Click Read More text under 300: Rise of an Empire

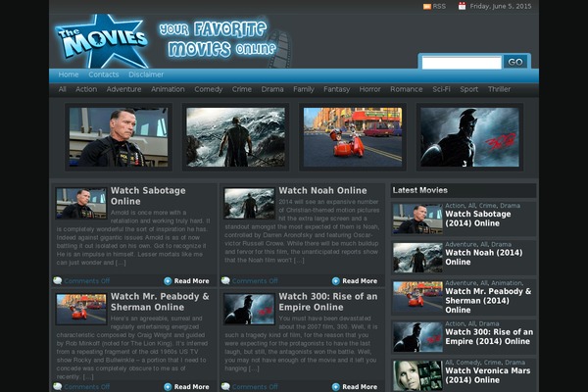click(x=360, y=387)
